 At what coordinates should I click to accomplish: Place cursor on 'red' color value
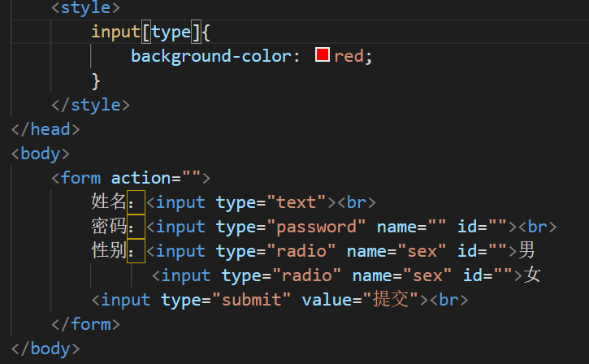tap(349, 56)
